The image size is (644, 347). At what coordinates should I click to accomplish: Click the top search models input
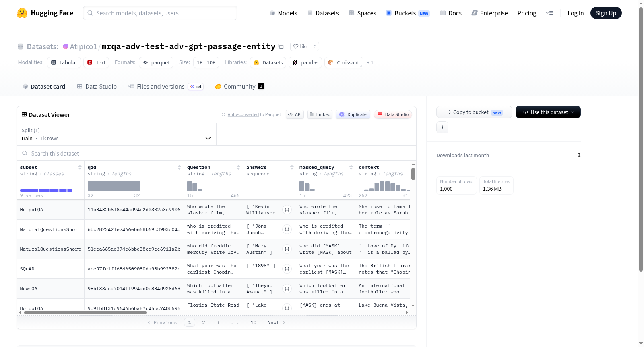point(160,13)
